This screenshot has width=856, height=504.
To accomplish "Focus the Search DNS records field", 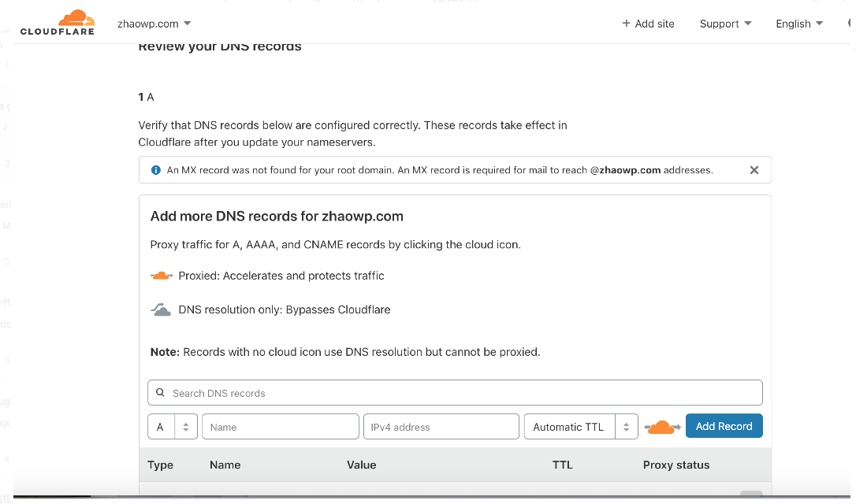I will pyautogui.click(x=465, y=393).
